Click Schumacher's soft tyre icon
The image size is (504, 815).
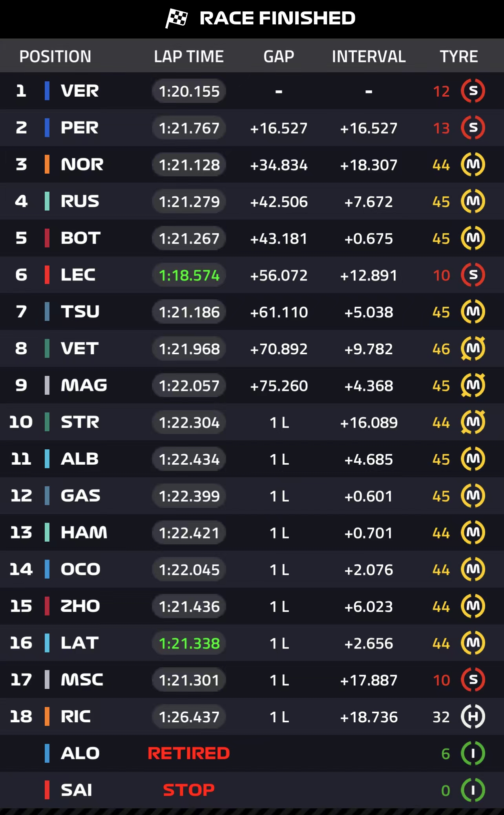[x=473, y=680]
